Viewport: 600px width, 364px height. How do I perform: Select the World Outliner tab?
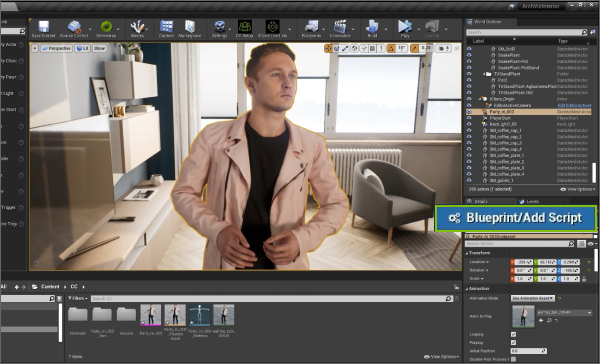tap(488, 22)
